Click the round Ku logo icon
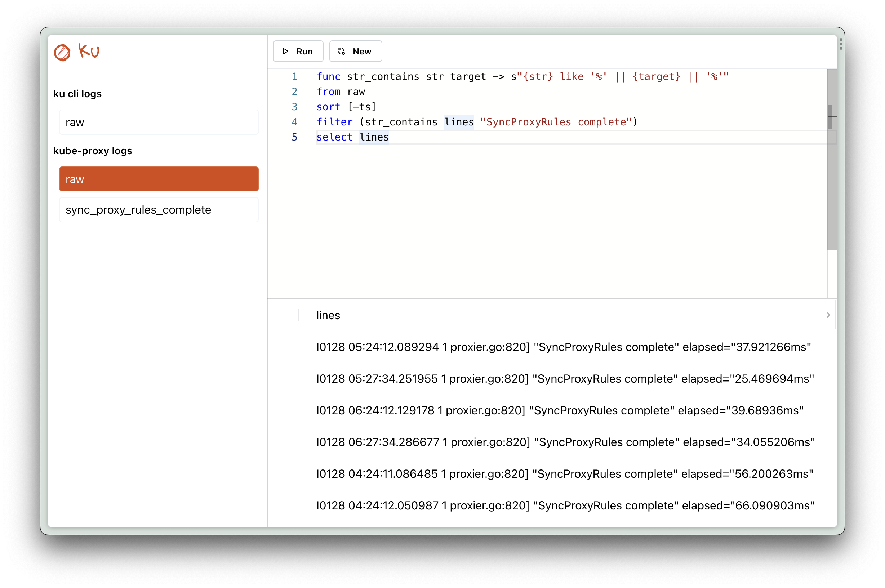The width and height of the screenshot is (885, 588). [x=62, y=53]
